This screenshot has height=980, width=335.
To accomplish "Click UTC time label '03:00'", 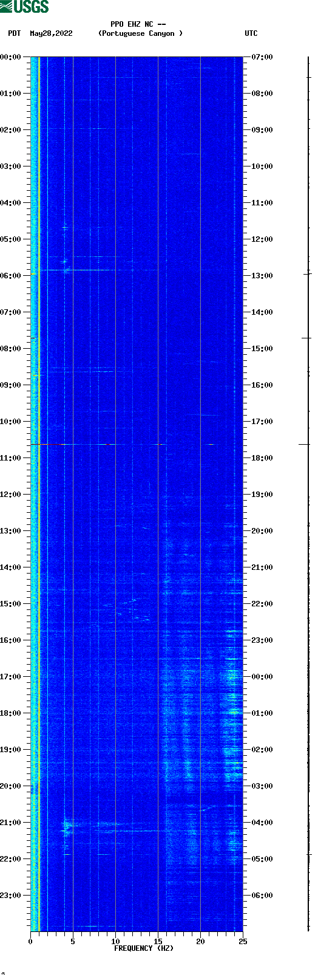I will (262, 786).
